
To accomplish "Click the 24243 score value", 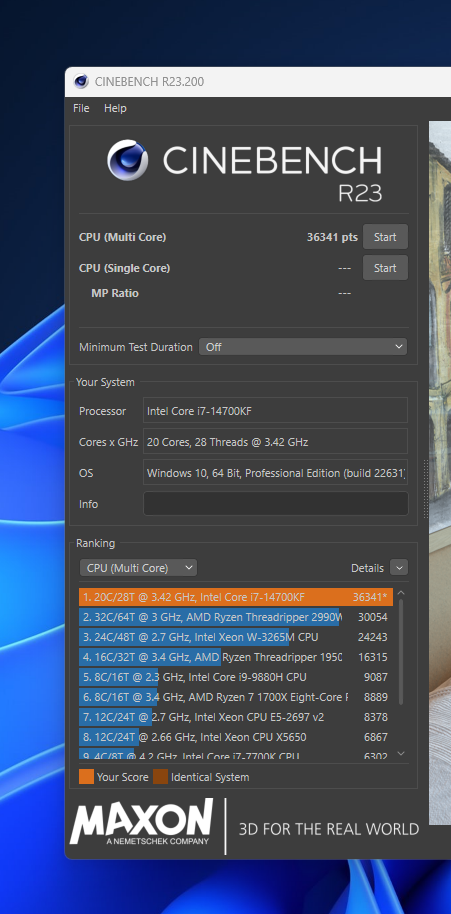I will click(373, 638).
